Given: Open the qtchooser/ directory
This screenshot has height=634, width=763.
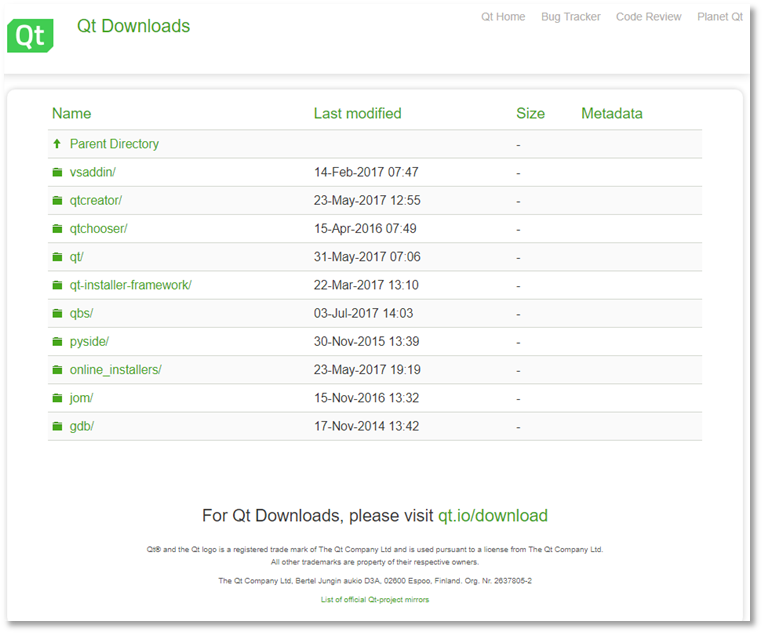Looking at the screenshot, I should click(98, 228).
